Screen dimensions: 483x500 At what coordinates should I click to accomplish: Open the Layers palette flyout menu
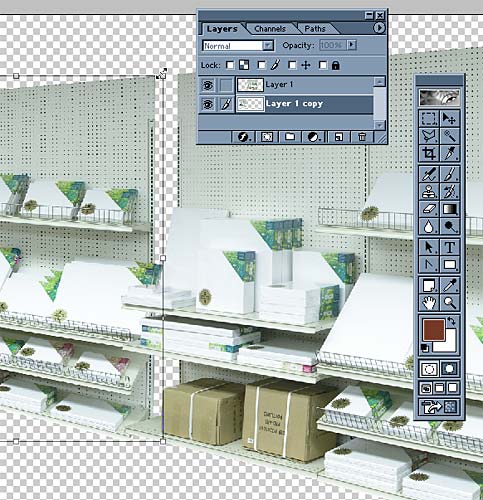pyautogui.click(x=379, y=28)
